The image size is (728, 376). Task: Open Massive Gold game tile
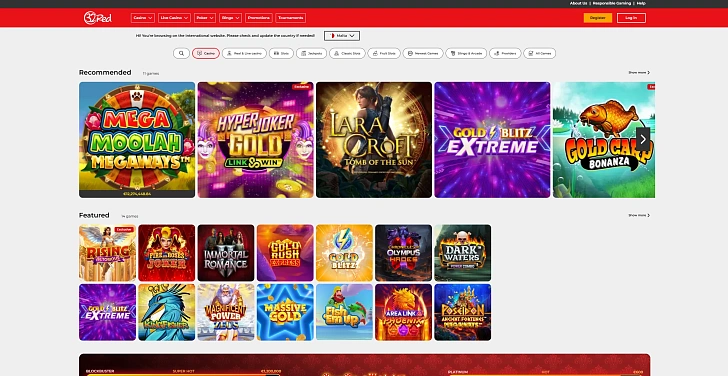[x=285, y=312]
